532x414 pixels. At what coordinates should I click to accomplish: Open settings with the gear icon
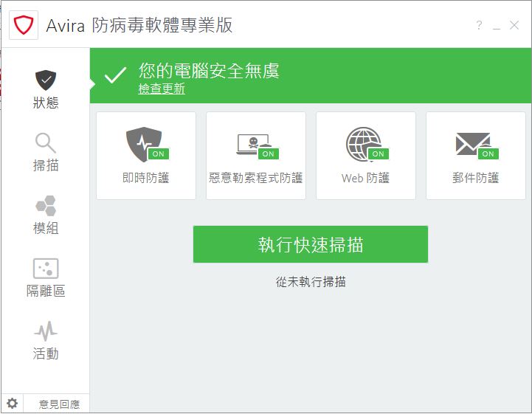(12, 403)
